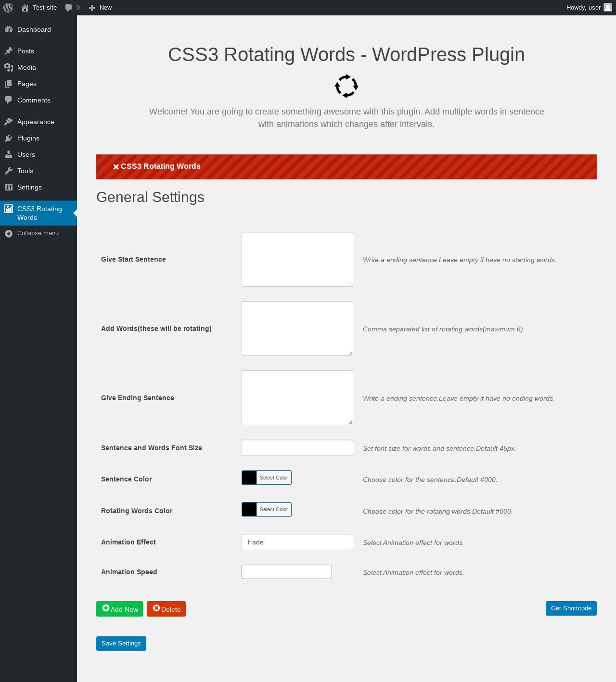The height and width of the screenshot is (682, 616).
Task: Click the home icon beside Test site
Action: [x=25, y=8]
